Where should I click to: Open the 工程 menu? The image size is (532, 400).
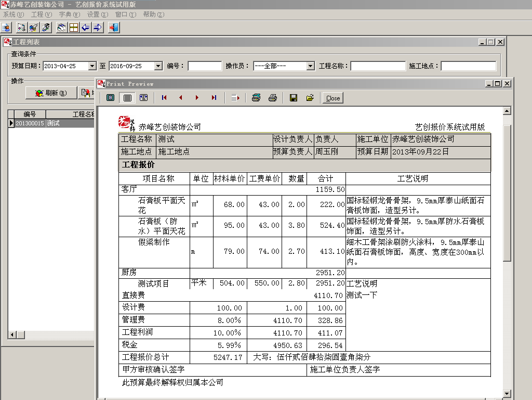41,15
